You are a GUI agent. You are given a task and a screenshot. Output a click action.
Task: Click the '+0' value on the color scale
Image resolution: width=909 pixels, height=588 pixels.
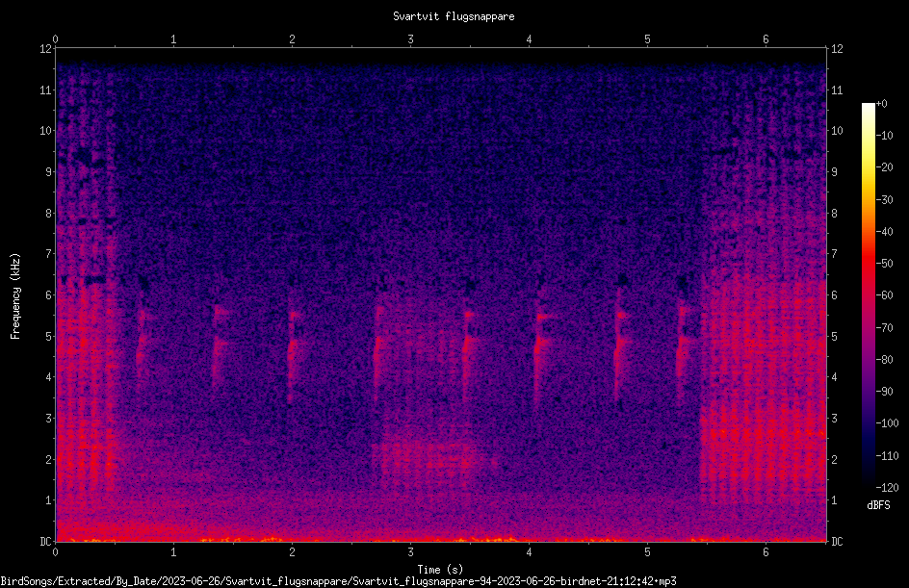click(x=882, y=104)
